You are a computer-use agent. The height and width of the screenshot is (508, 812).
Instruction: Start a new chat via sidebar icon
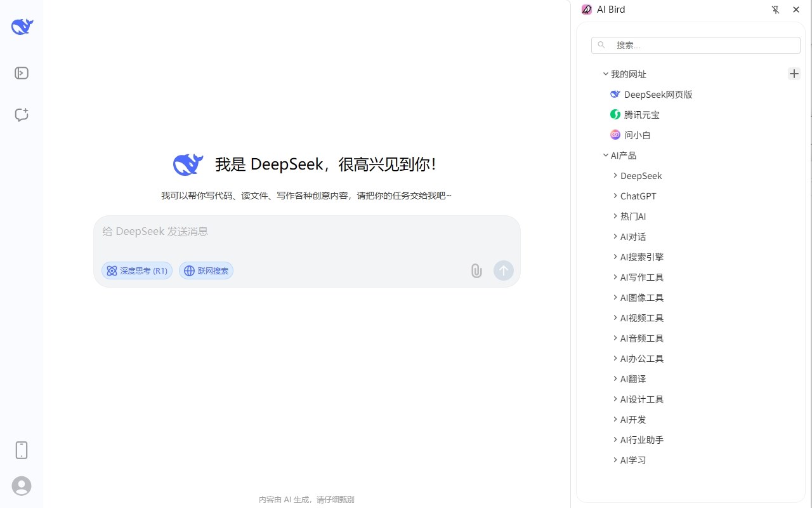point(22,115)
